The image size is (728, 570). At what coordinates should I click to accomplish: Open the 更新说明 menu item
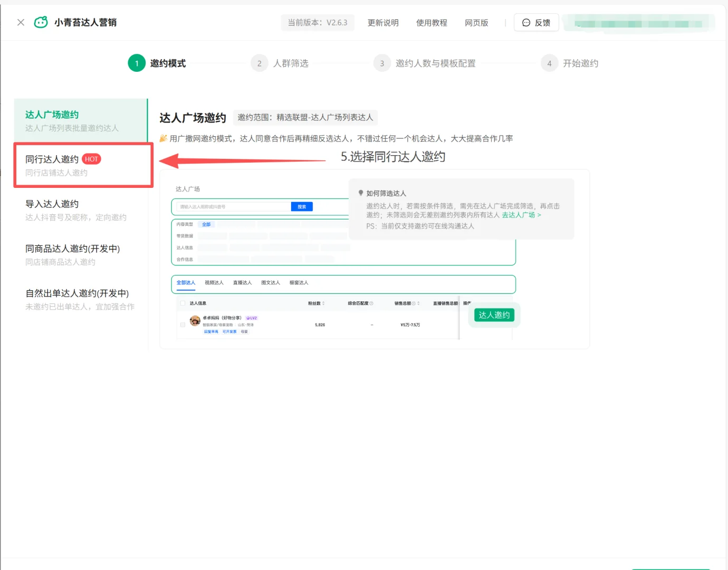(x=383, y=23)
